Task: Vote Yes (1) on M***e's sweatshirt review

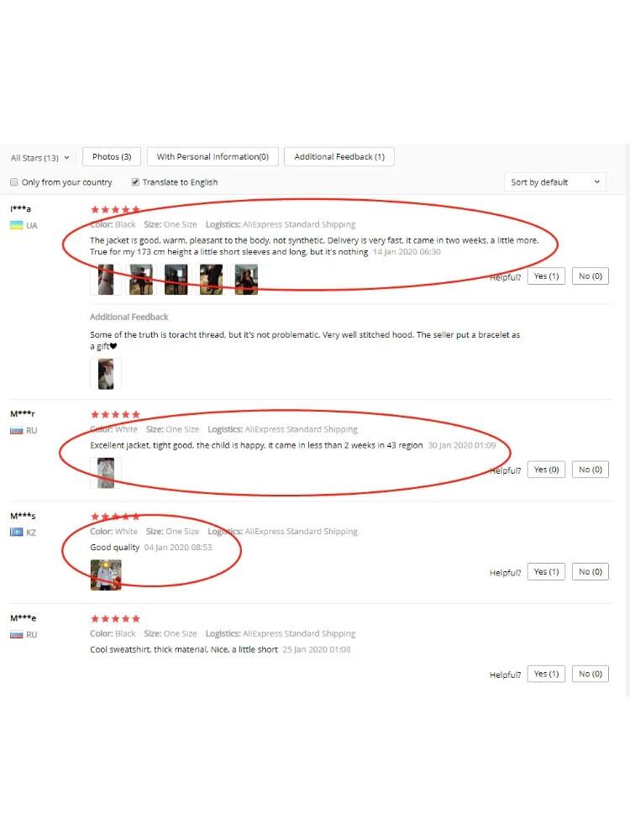Action: (x=546, y=674)
